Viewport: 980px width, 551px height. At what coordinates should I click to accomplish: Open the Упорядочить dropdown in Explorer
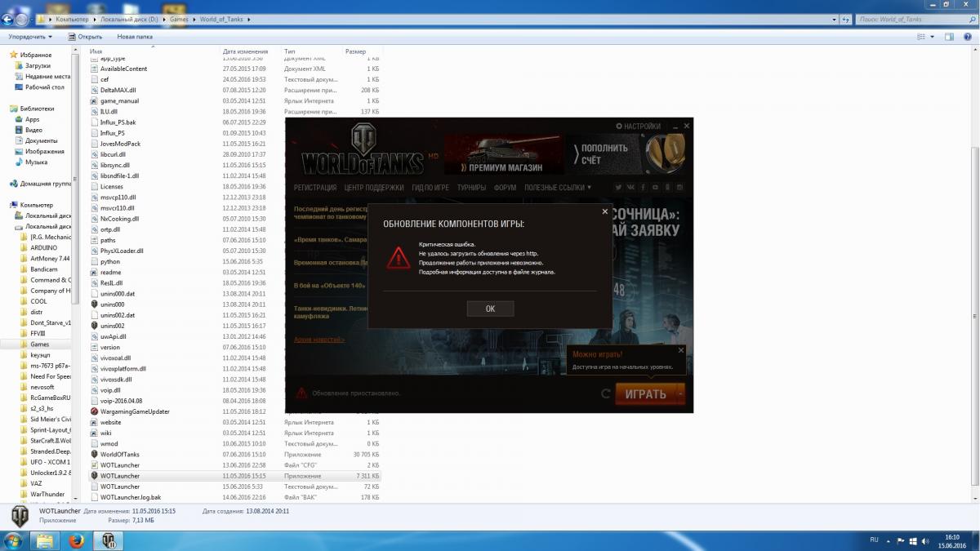(30, 37)
